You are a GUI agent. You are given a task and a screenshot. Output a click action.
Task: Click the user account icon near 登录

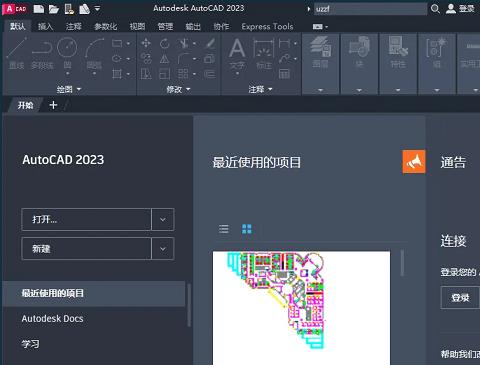click(x=451, y=9)
